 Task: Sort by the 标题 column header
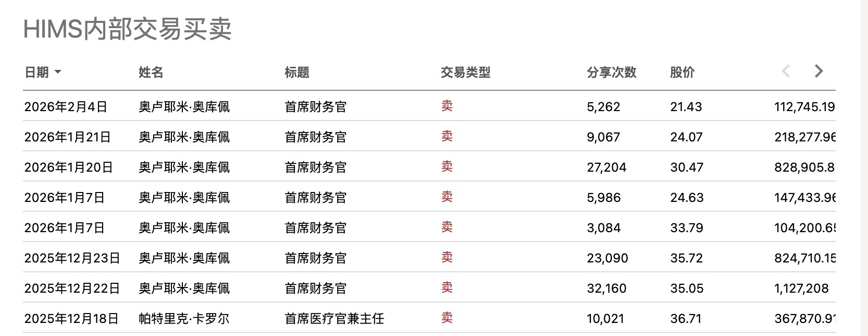pos(296,73)
